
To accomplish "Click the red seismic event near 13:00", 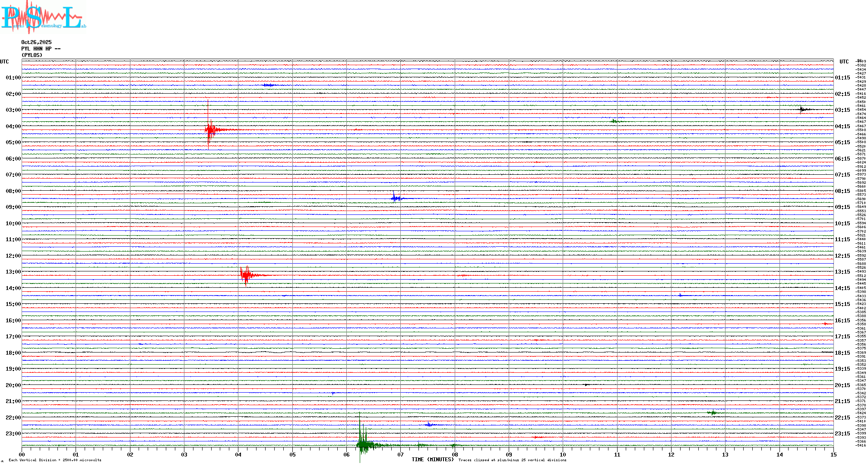I will (x=246, y=275).
